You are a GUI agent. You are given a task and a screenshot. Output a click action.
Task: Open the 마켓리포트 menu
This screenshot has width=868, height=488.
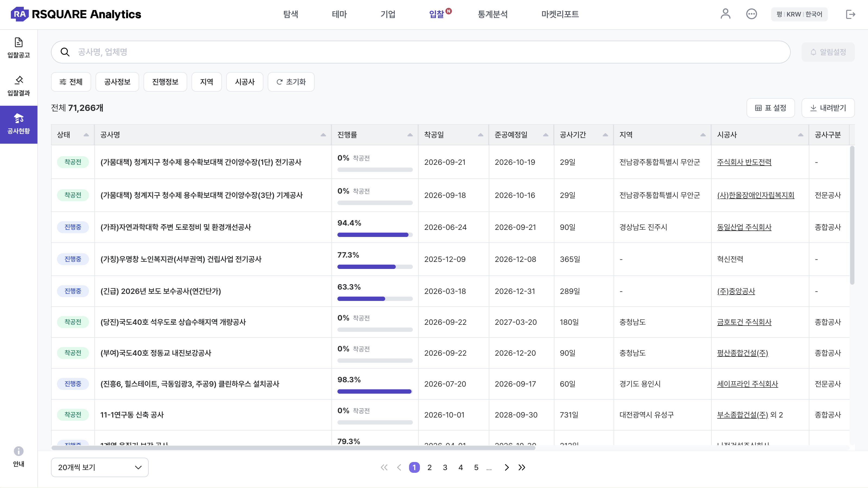click(x=560, y=14)
